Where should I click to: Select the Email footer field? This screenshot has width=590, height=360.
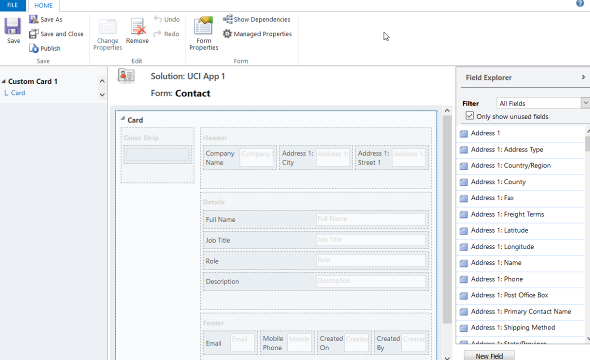click(x=230, y=343)
